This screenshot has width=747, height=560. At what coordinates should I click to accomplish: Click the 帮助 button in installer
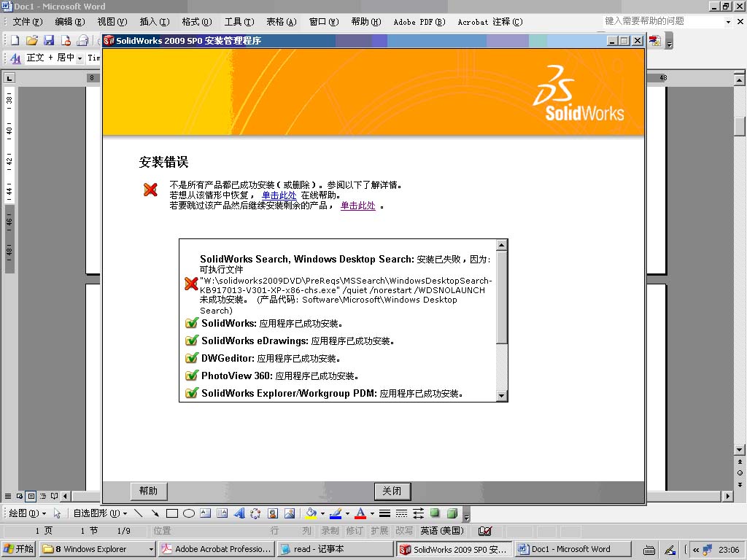point(149,491)
